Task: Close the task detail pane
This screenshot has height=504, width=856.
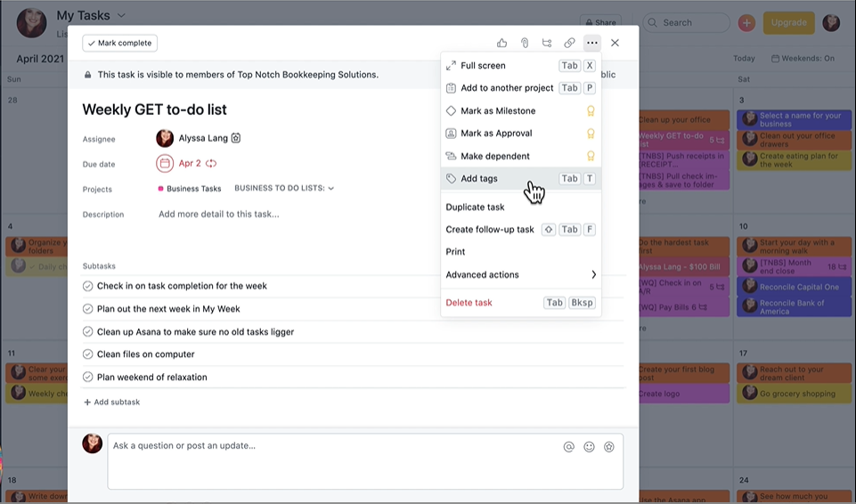Action: pyautogui.click(x=615, y=43)
